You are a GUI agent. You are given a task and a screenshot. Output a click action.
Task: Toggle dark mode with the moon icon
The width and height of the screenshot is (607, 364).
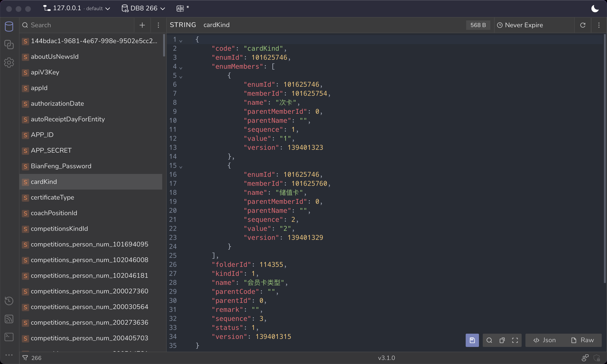[595, 8]
